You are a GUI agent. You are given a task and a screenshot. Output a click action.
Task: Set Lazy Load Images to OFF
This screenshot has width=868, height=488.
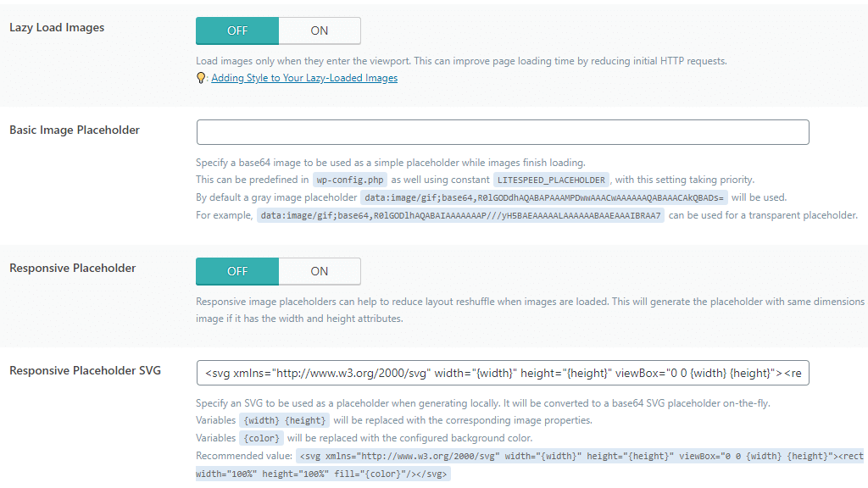click(237, 31)
